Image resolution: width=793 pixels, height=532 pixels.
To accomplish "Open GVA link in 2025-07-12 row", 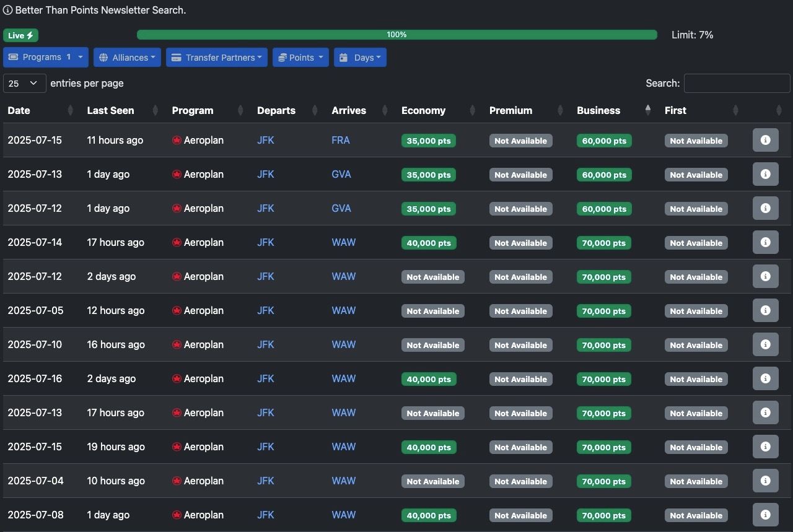I will tap(341, 209).
